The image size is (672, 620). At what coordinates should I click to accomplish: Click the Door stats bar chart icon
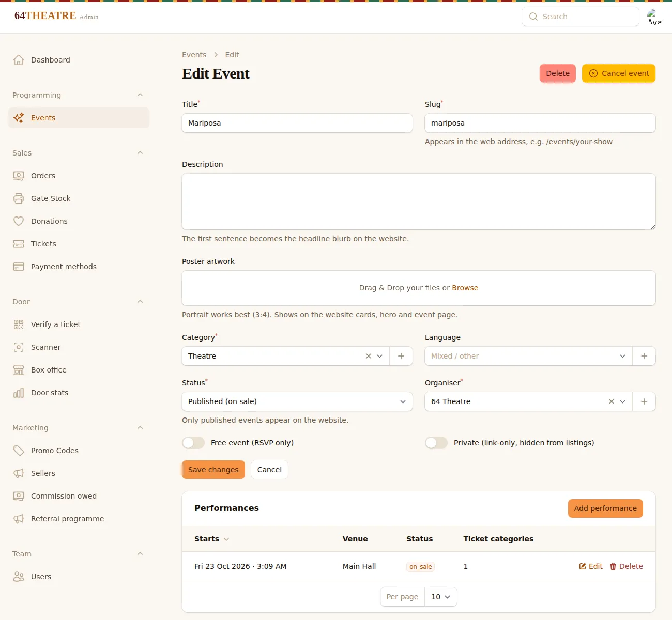19,393
